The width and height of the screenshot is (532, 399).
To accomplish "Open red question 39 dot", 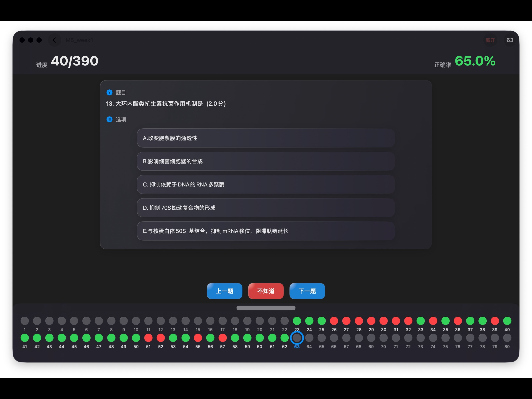I will pyautogui.click(x=495, y=321).
